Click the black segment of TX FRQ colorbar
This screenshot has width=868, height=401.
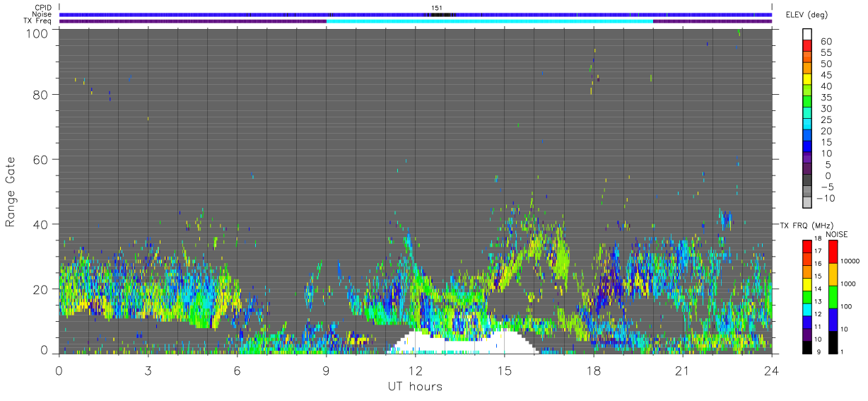(x=807, y=347)
